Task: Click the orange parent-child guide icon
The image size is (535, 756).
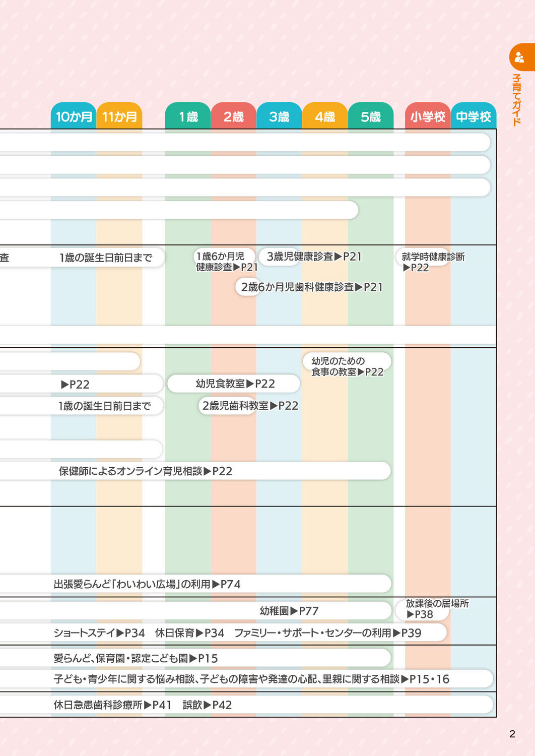Action: click(x=519, y=57)
